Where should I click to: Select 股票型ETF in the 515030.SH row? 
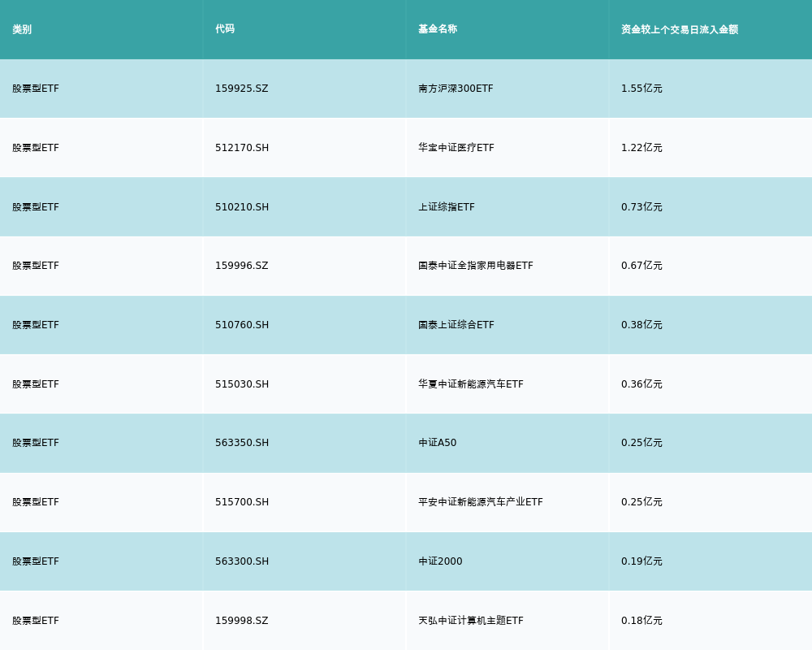(x=36, y=384)
